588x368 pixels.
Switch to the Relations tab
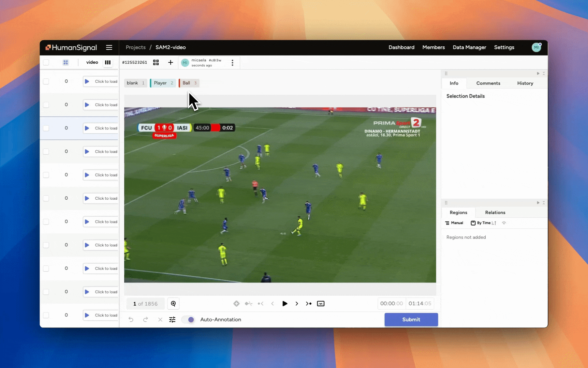point(495,212)
